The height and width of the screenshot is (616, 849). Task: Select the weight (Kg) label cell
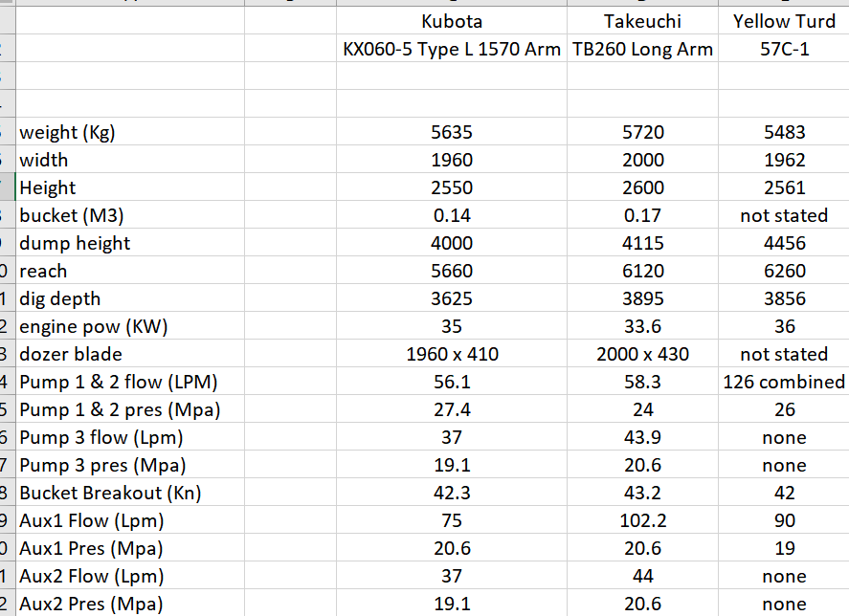pyautogui.click(x=130, y=132)
